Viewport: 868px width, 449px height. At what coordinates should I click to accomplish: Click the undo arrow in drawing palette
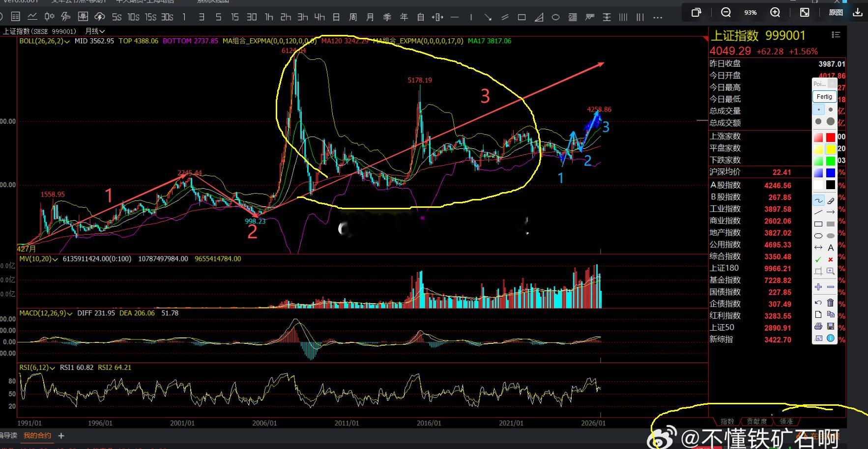pyautogui.click(x=818, y=303)
